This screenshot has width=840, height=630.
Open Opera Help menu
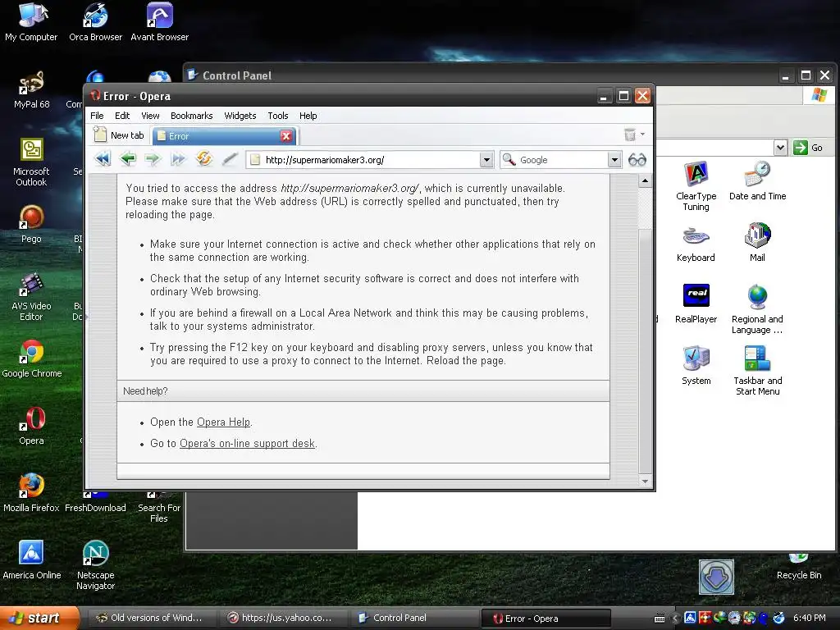click(x=308, y=116)
